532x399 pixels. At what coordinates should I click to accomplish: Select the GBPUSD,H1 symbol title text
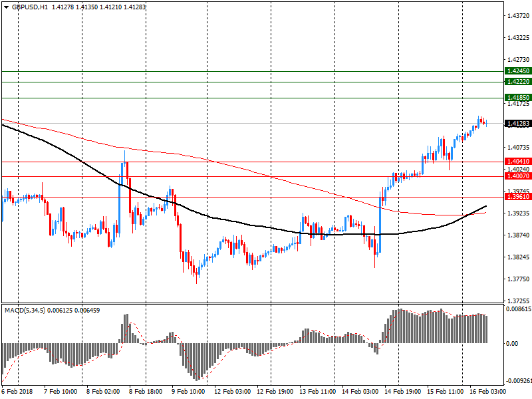(29, 7)
